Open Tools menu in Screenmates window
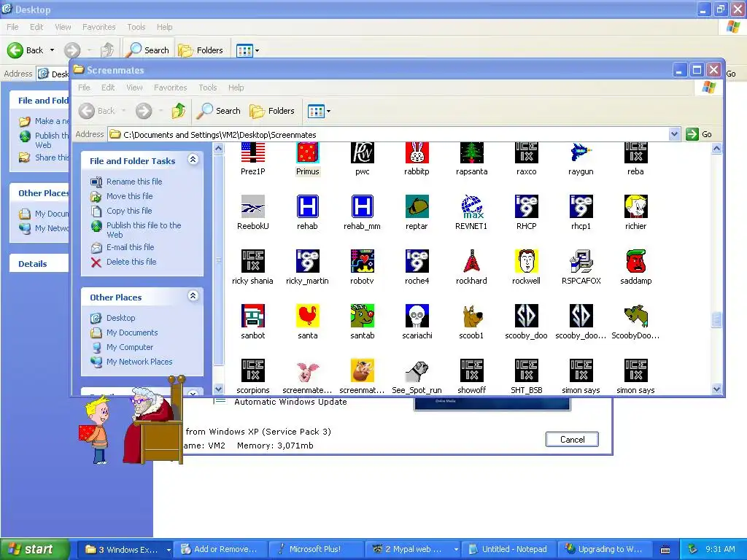 (x=208, y=87)
